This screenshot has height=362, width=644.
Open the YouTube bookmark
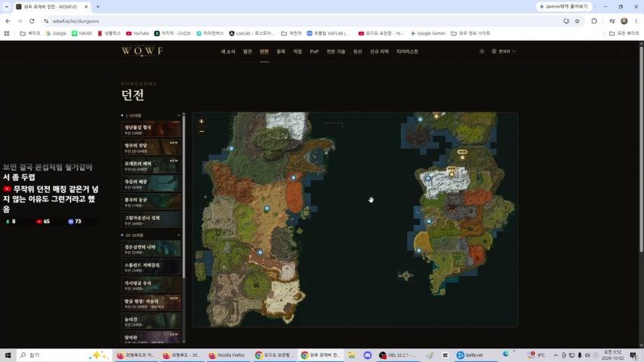click(x=137, y=33)
